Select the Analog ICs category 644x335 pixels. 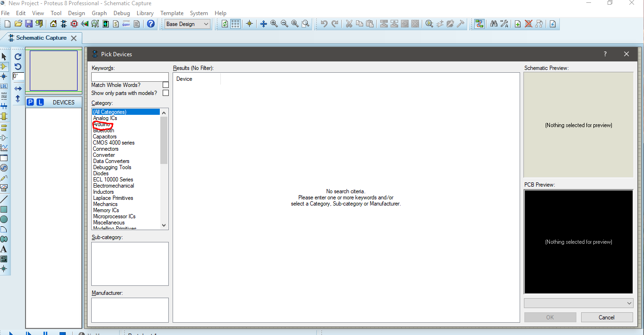(x=105, y=118)
